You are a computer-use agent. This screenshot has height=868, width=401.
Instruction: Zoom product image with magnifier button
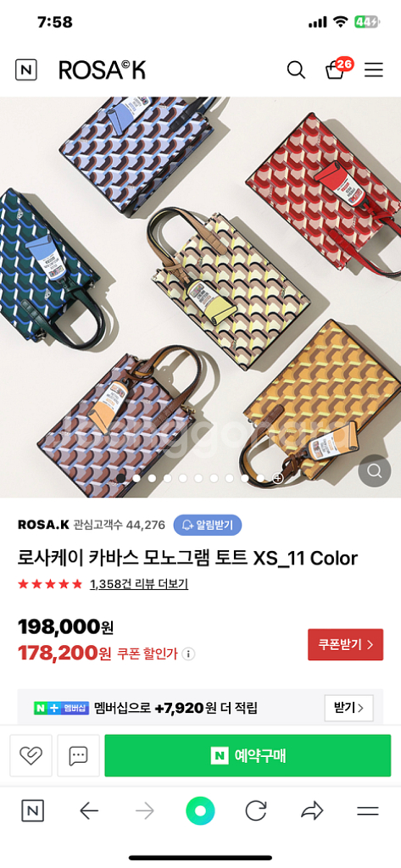tap(375, 471)
